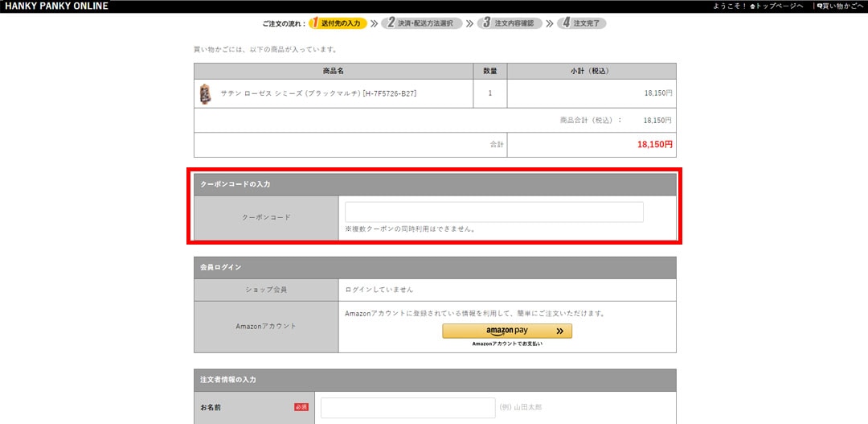Viewport: 868px width, 424px height.
Task: Click the Amazonアカウントでお支払い caption text
Action: [507, 344]
